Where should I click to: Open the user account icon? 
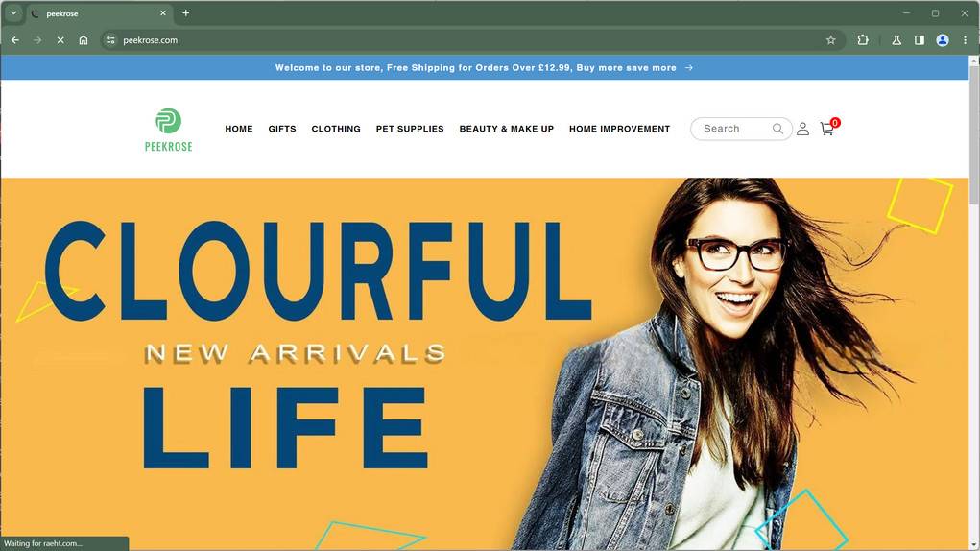point(802,129)
